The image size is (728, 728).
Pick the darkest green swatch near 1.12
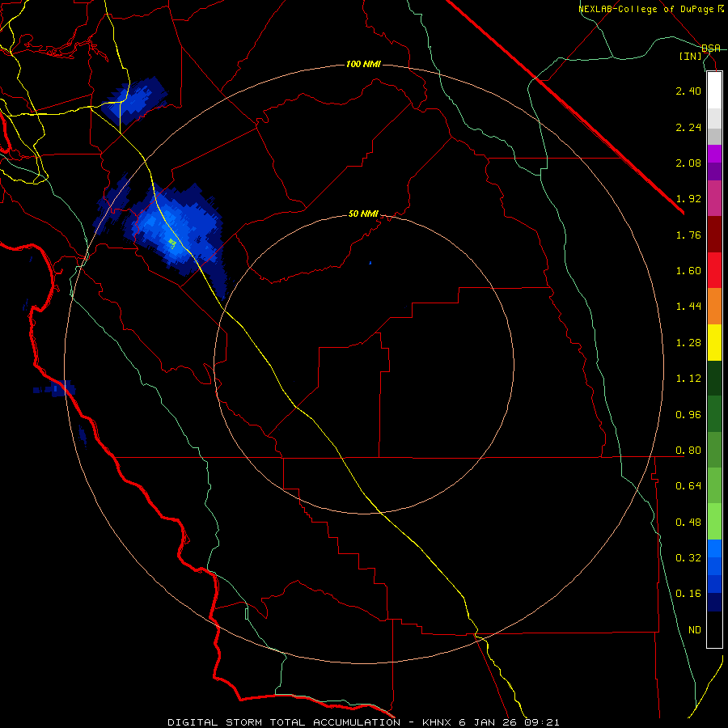[714, 378]
